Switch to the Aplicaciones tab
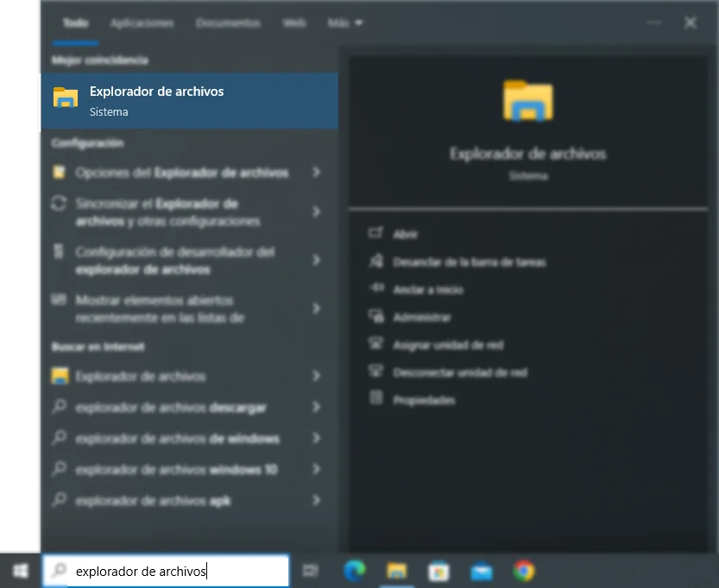The height and width of the screenshot is (588, 719). point(142,23)
